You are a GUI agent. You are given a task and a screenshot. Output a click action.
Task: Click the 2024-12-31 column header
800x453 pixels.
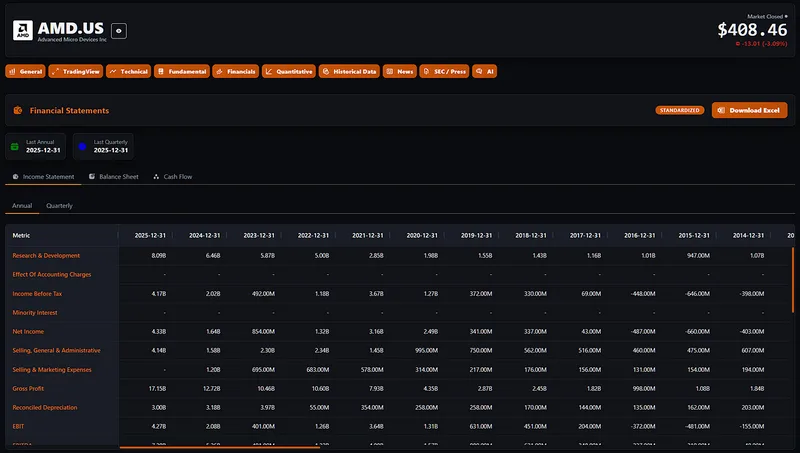pyautogui.click(x=205, y=235)
